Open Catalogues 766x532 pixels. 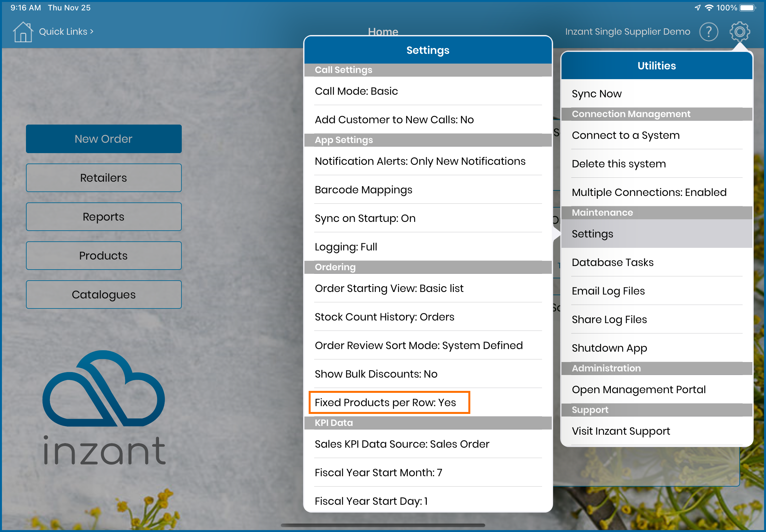[104, 295]
